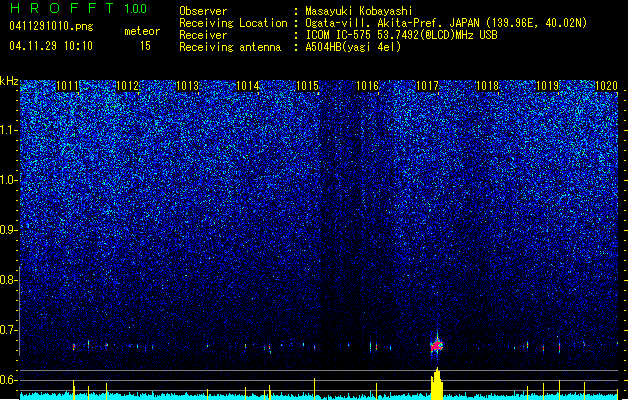Click the Observer field label
Image resolution: width=629 pixels, height=400 pixels.
pyautogui.click(x=203, y=11)
